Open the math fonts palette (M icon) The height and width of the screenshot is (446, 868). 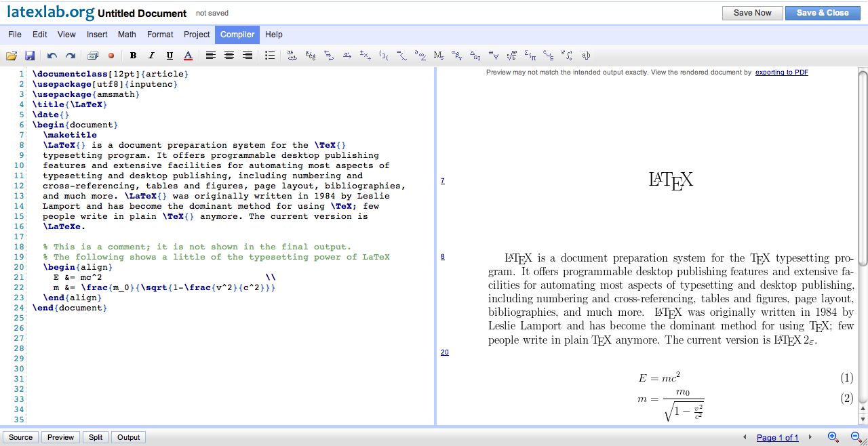click(439, 56)
